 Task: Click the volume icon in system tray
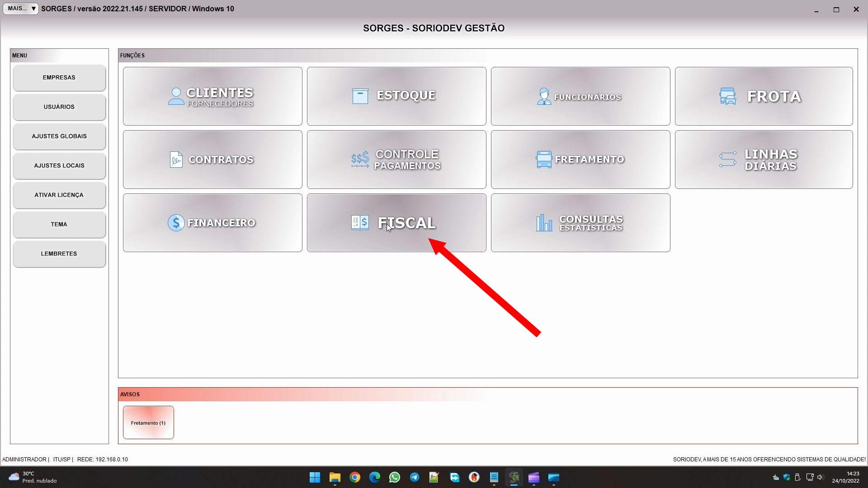pyautogui.click(x=820, y=477)
